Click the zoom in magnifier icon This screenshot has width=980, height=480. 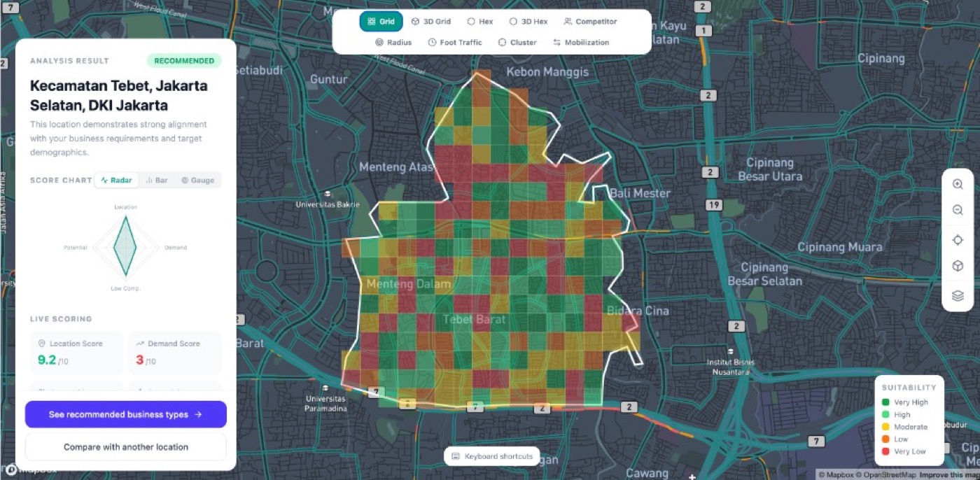958,185
